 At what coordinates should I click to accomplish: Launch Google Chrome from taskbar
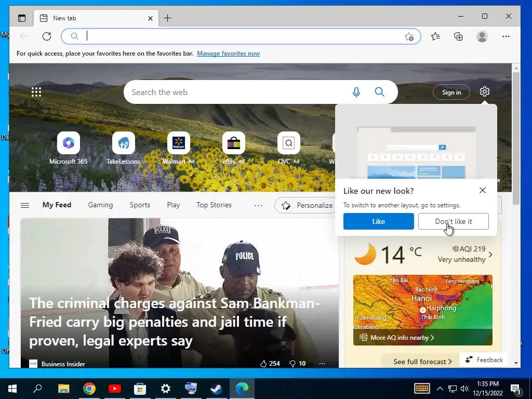click(x=89, y=389)
